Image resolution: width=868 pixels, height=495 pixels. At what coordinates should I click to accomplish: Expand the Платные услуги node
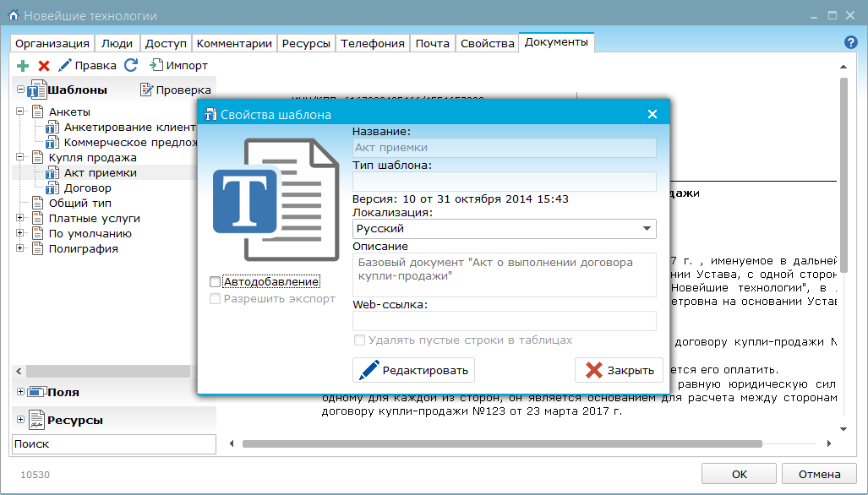tap(20, 218)
